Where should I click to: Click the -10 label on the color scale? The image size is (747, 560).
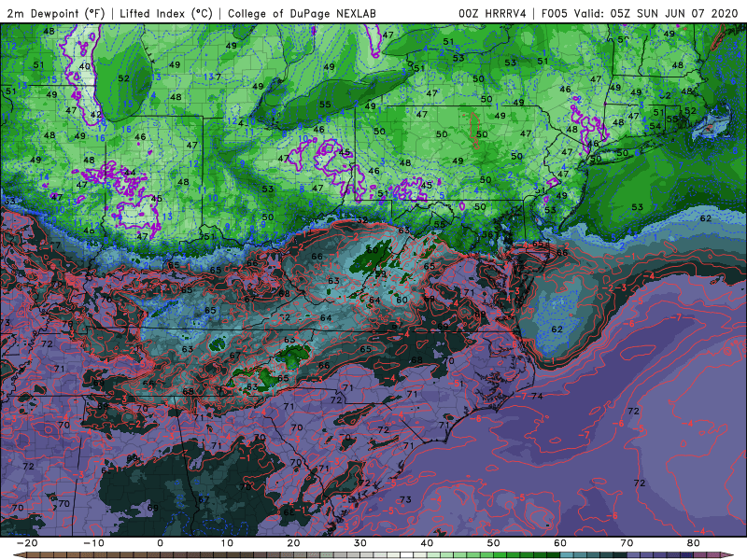coord(93,543)
